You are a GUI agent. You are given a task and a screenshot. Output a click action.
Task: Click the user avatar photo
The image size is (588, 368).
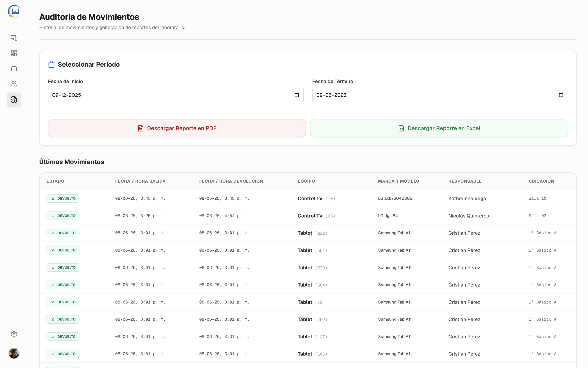(x=14, y=353)
